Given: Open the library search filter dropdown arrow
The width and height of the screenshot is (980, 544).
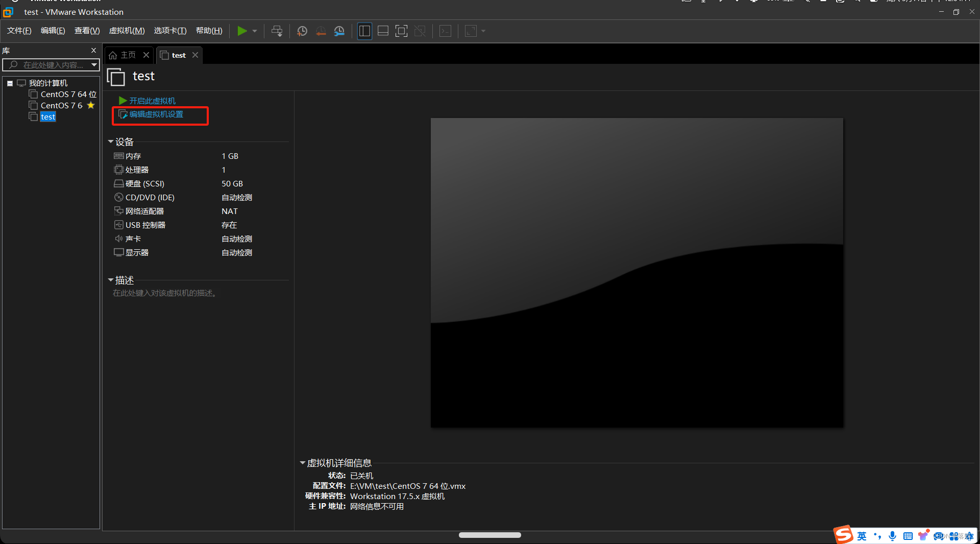Looking at the screenshot, I should (94, 65).
